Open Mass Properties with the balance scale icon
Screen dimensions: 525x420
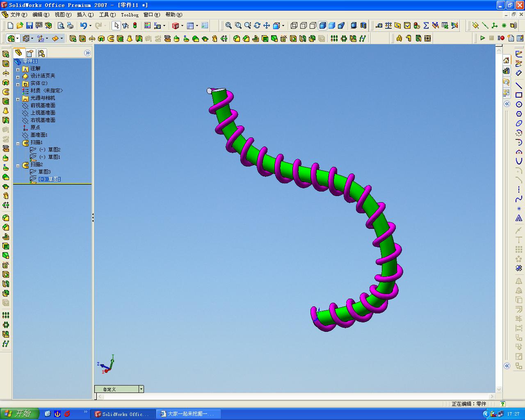(x=388, y=25)
